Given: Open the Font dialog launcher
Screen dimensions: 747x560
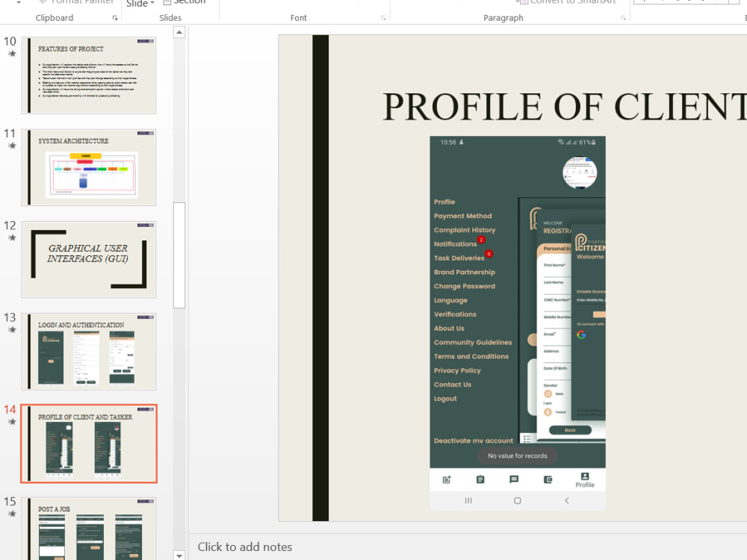Looking at the screenshot, I should pyautogui.click(x=383, y=18).
